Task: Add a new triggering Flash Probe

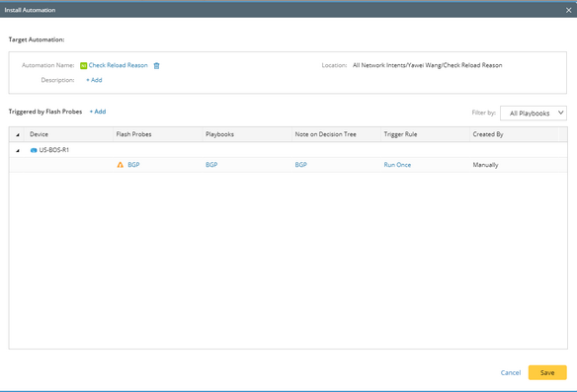Action: pos(98,112)
